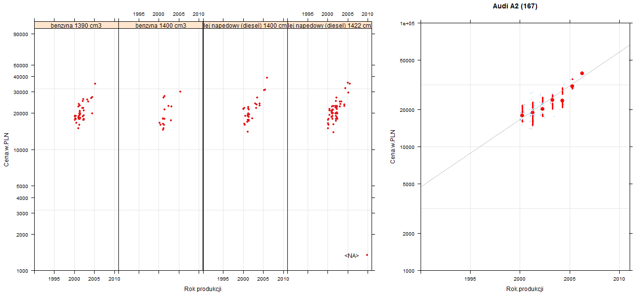Click the diesel 1422 cm panel header
The height and width of the screenshot is (297, 644).
pyautogui.click(x=330, y=25)
